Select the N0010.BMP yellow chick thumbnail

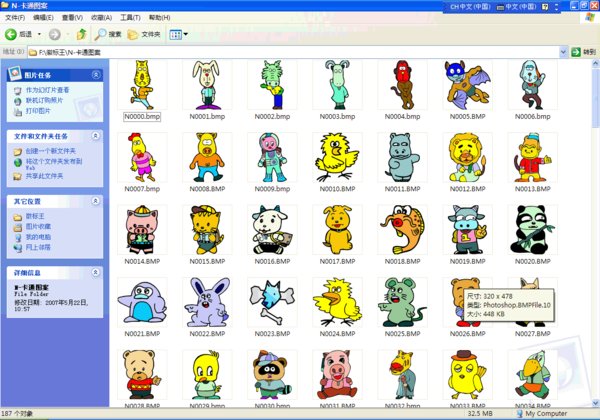[x=333, y=157]
